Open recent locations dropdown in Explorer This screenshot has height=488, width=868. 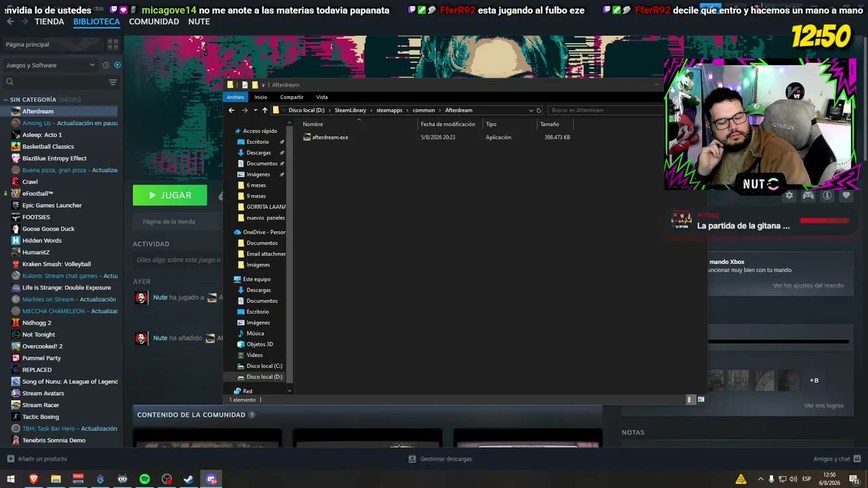255,110
